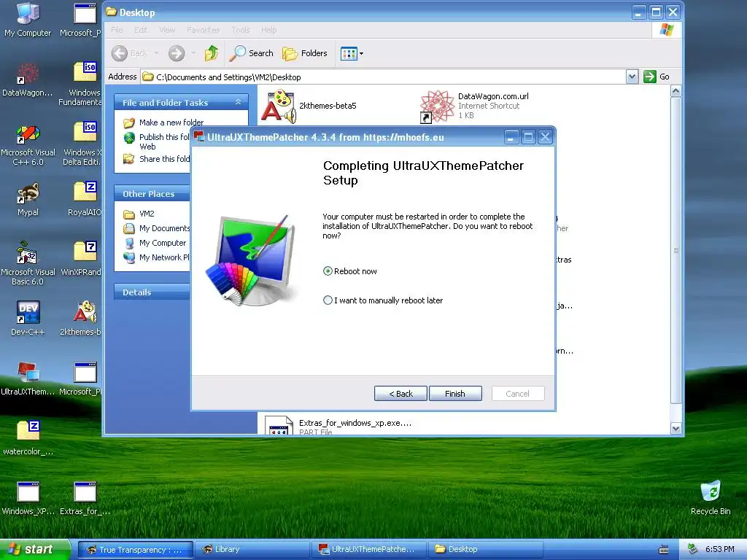747x560 pixels.
Task: Click Publish this folder to Web link
Action: click(x=156, y=141)
